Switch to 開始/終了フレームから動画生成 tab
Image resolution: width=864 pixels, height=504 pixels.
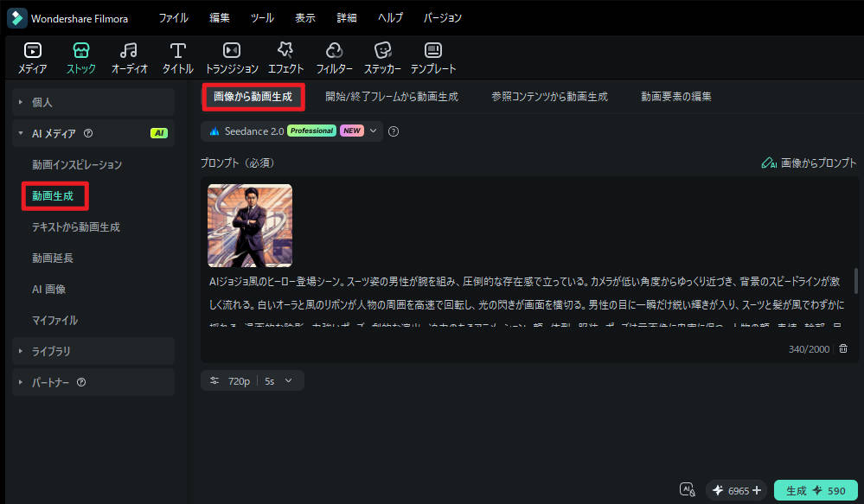(x=392, y=97)
